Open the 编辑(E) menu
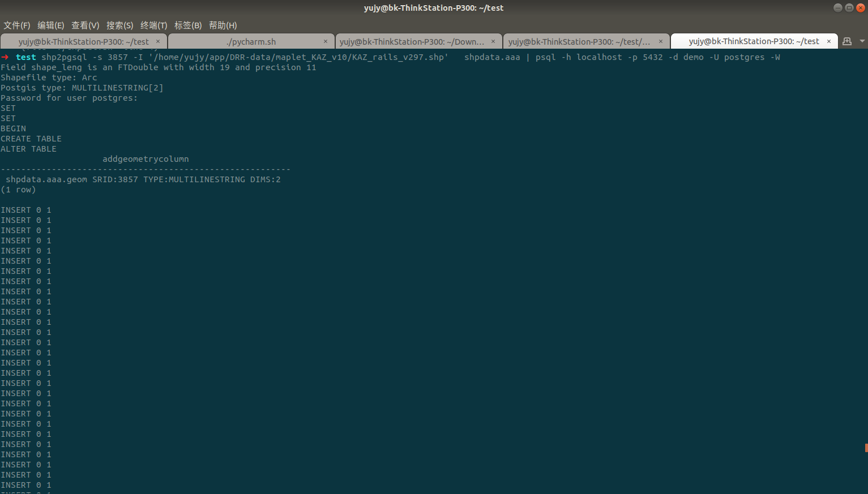 (x=50, y=25)
